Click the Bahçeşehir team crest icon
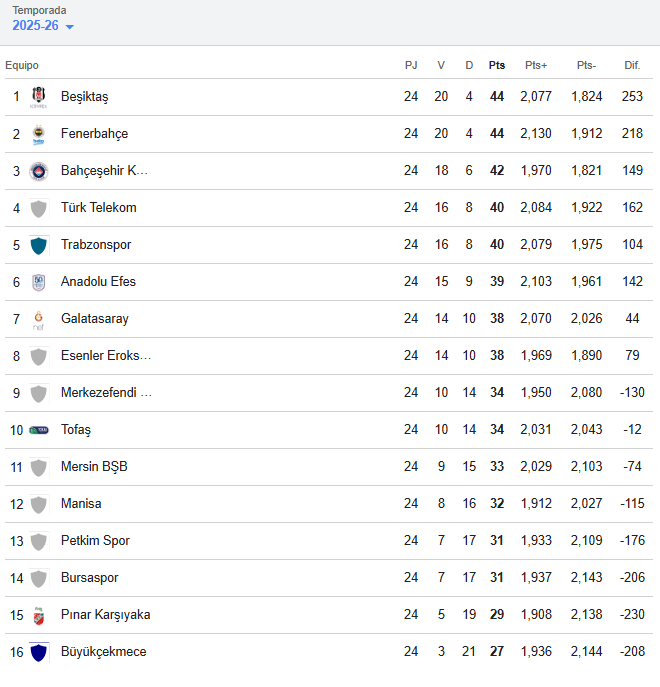Screen dimensions: 660x687 (39, 171)
